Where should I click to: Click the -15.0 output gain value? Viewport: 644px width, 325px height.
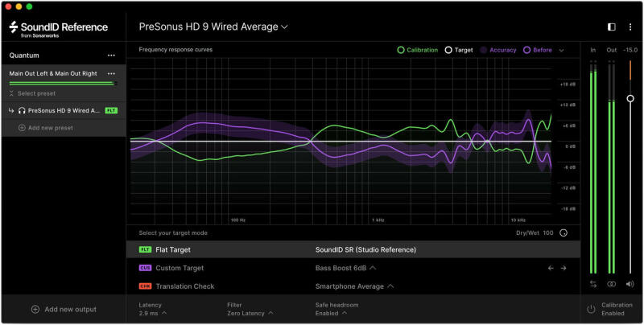point(630,50)
